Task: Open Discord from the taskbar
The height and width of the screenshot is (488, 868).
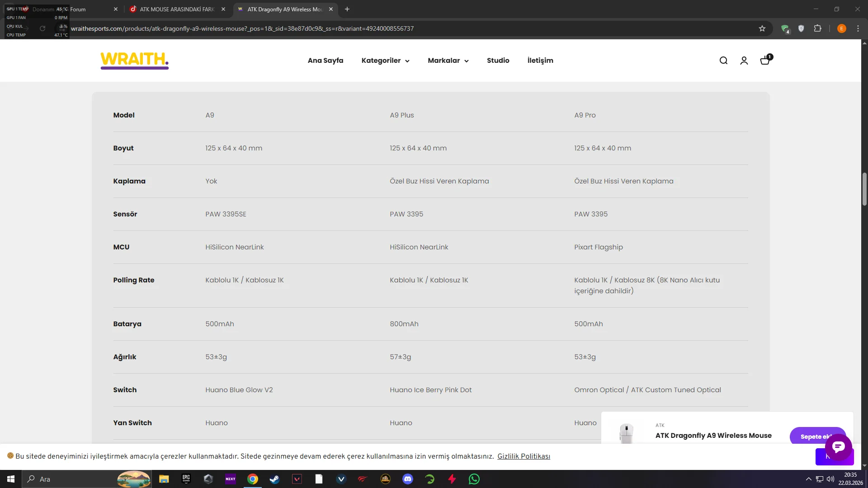Action: pyautogui.click(x=407, y=479)
